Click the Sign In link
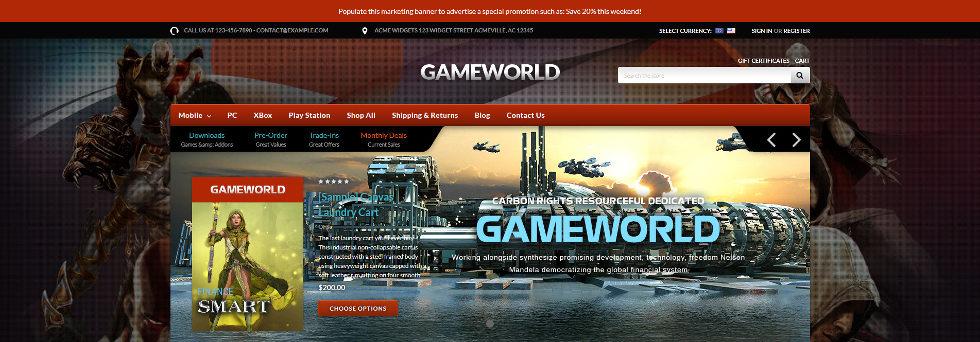The height and width of the screenshot is (342, 980). coord(762,31)
